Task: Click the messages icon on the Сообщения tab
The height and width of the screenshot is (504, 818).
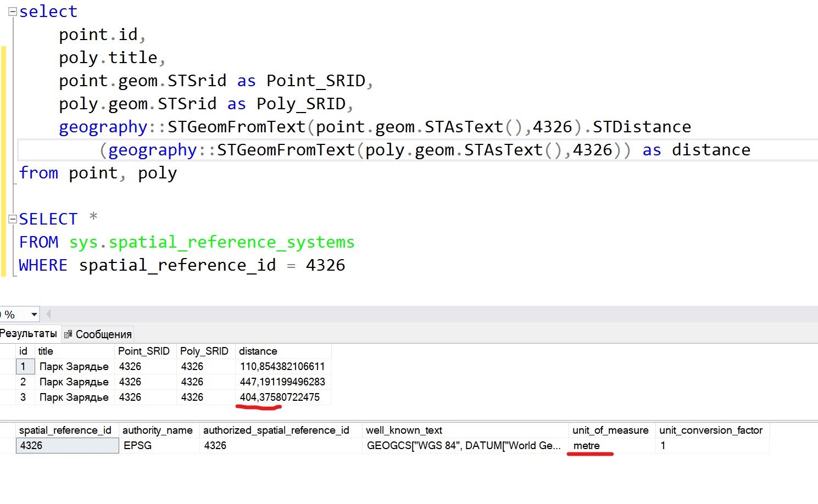Action: tap(68, 333)
